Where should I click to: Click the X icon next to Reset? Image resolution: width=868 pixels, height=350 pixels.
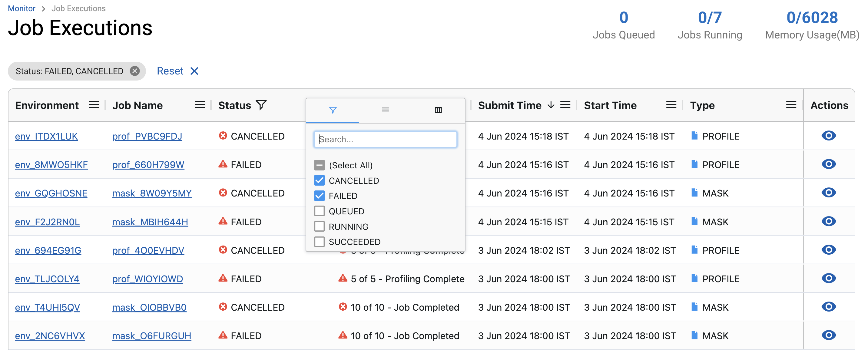tap(194, 71)
